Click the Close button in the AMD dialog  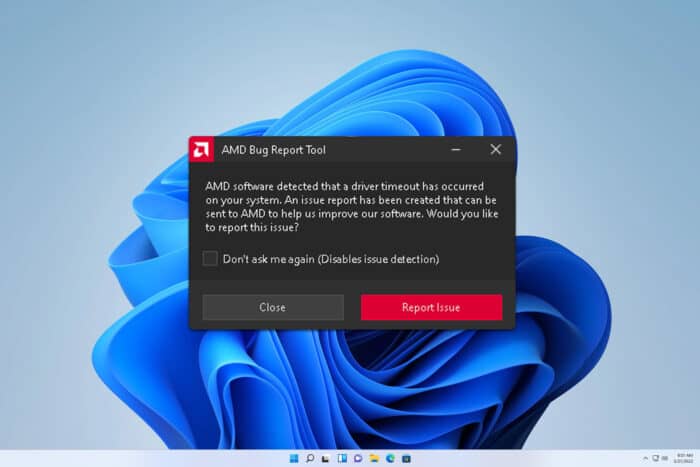273,307
